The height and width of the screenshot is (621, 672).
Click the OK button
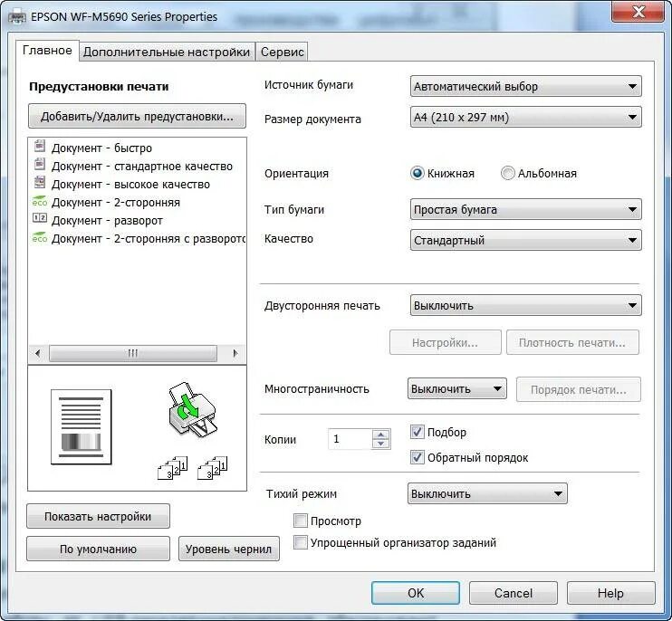(416, 593)
